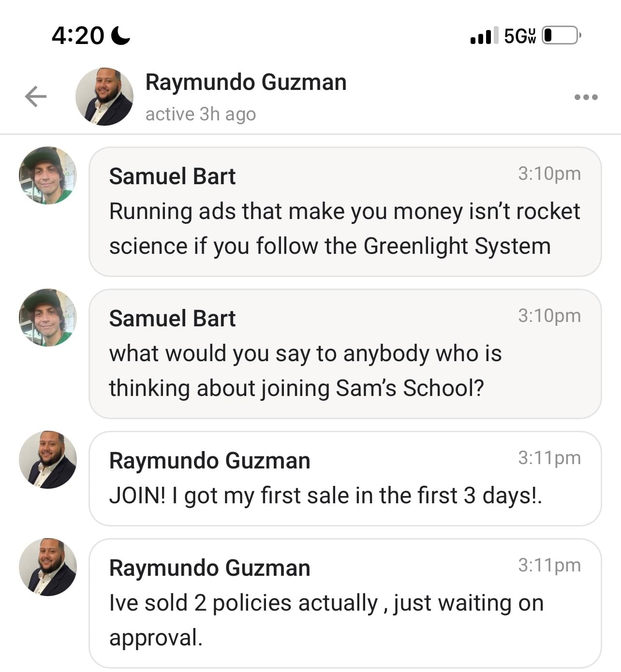Tap the 3:11pm timestamp on the "JOIN!" message
Image resolution: width=621 pixels, height=672 pixels.
(549, 458)
